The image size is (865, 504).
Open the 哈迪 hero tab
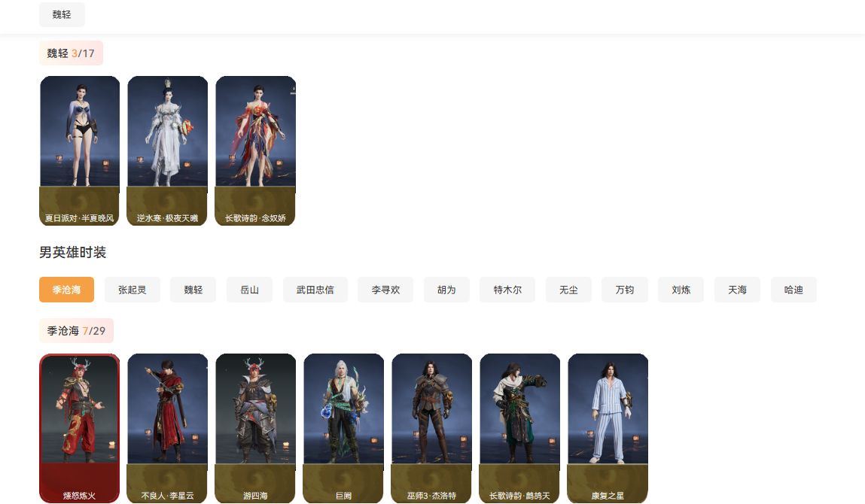793,290
